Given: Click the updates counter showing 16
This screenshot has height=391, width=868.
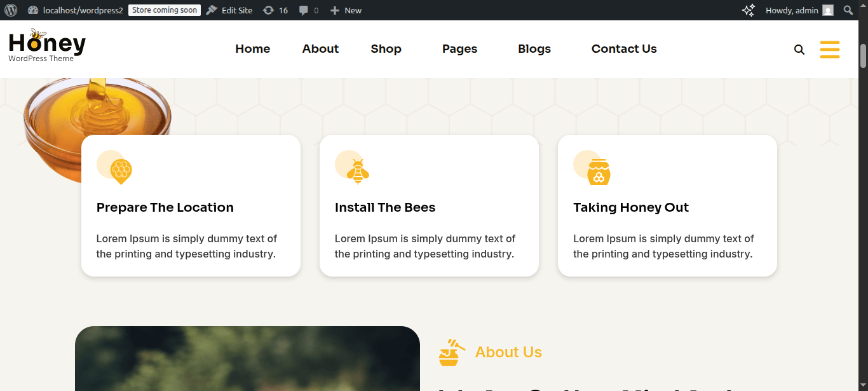Looking at the screenshot, I should [275, 10].
